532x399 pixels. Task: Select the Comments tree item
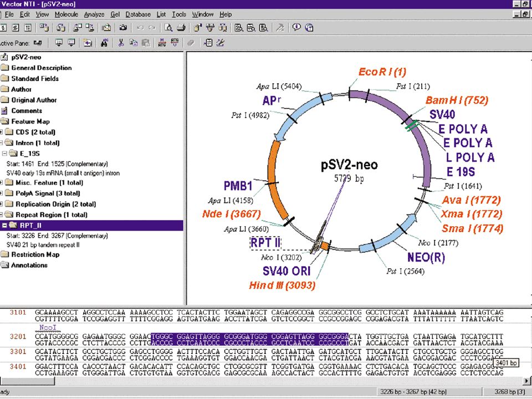click(x=27, y=111)
